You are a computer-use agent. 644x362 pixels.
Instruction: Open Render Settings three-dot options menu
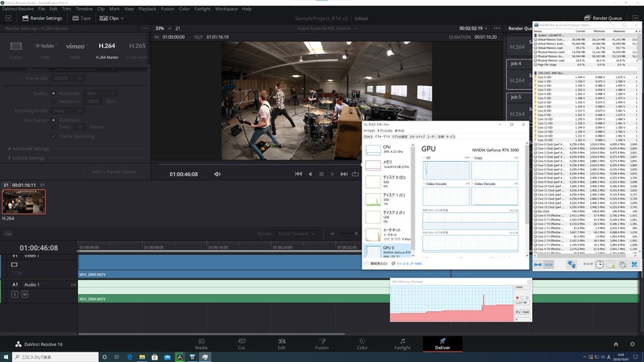pyautogui.click(x=144, y=28)
